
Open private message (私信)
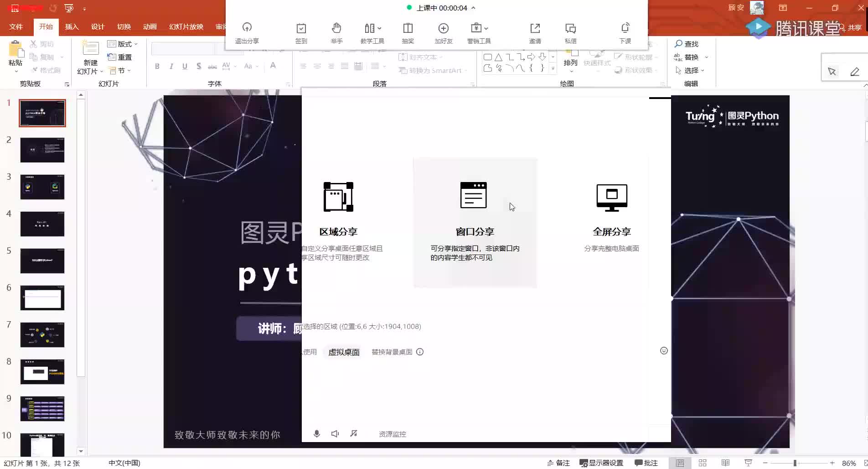pyautogui.click(x=571, y=33)
